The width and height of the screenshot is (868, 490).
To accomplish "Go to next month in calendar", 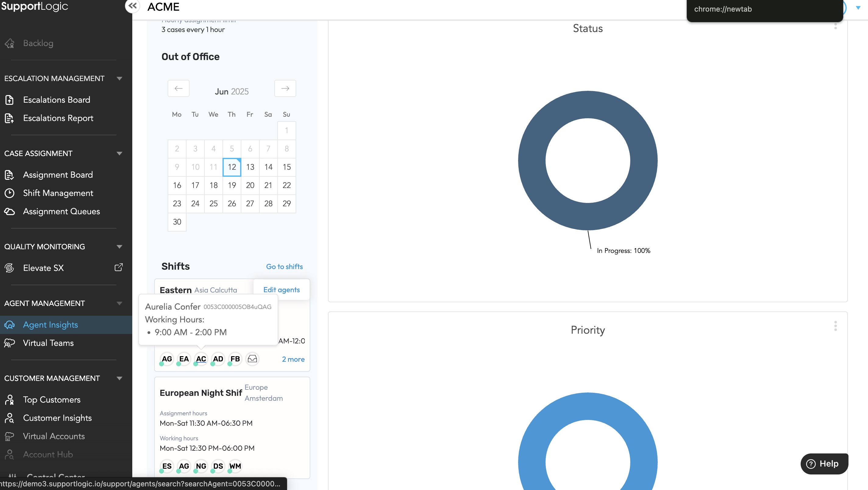I will 285,88.
